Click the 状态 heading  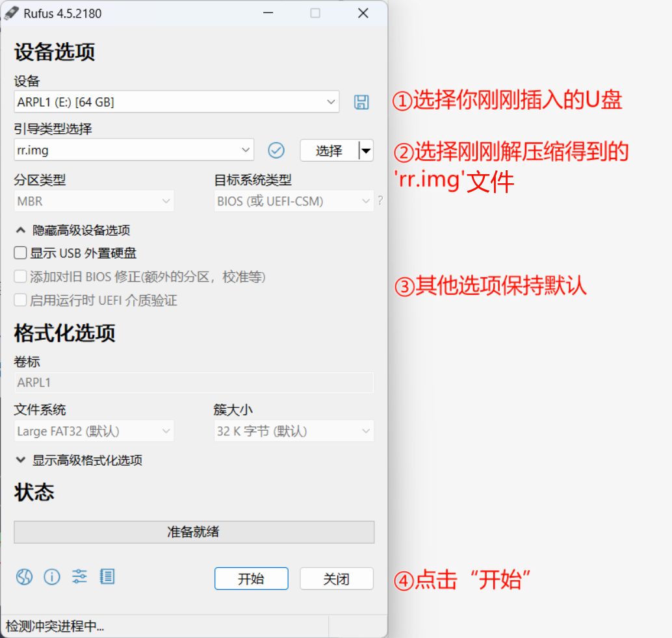[34, 492]
